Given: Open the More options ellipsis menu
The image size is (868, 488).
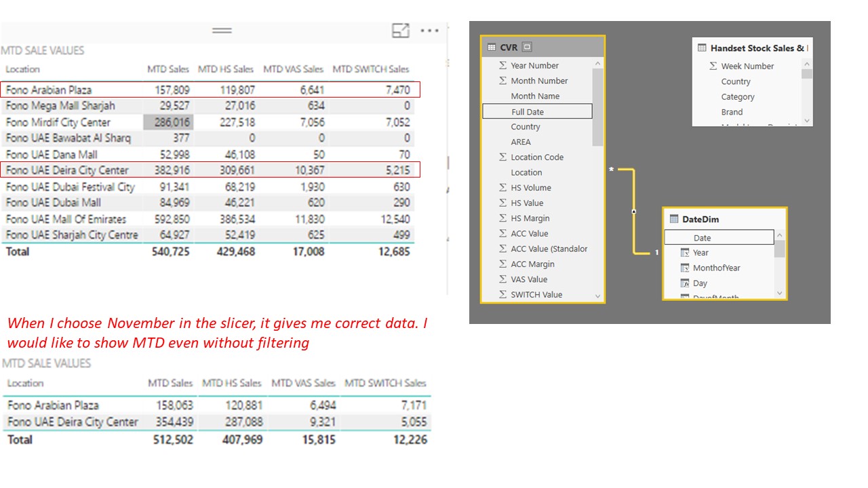Looking at the screenshot, I should click(430, 30).
